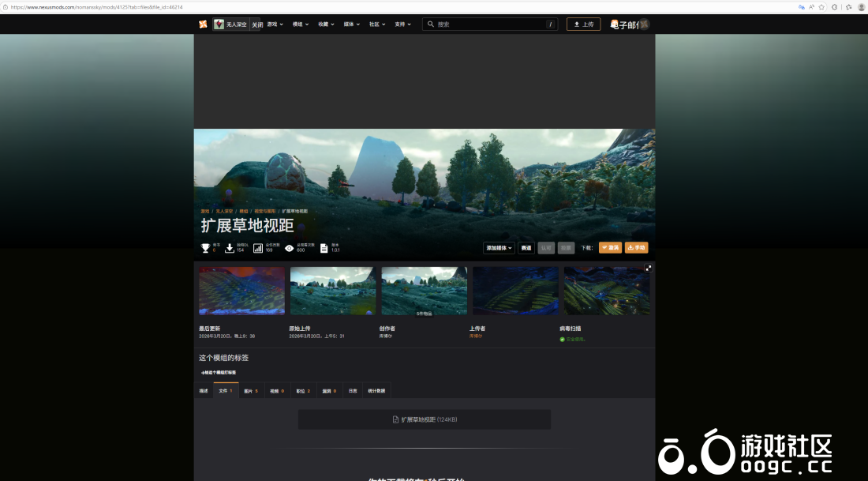
Task: Expand the 社区 navigation dropdown
Action: tap(377, 24)
